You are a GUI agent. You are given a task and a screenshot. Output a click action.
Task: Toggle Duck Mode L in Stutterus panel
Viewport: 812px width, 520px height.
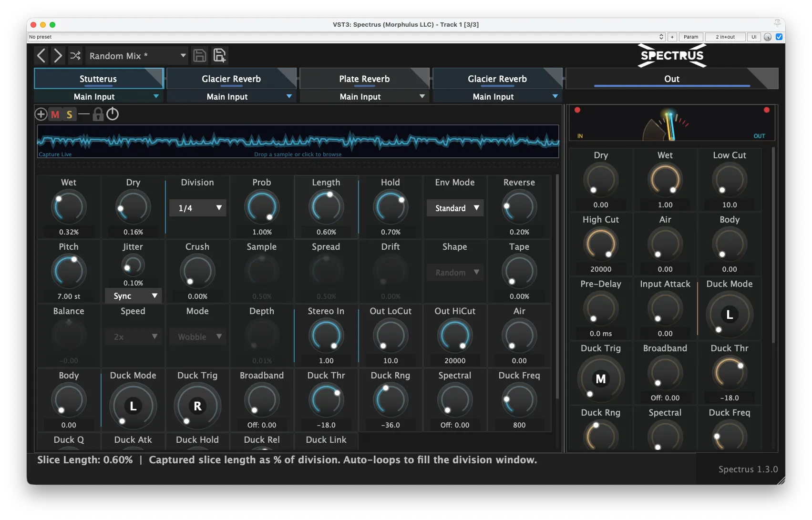pyautogui.click(x=133, y=406)
